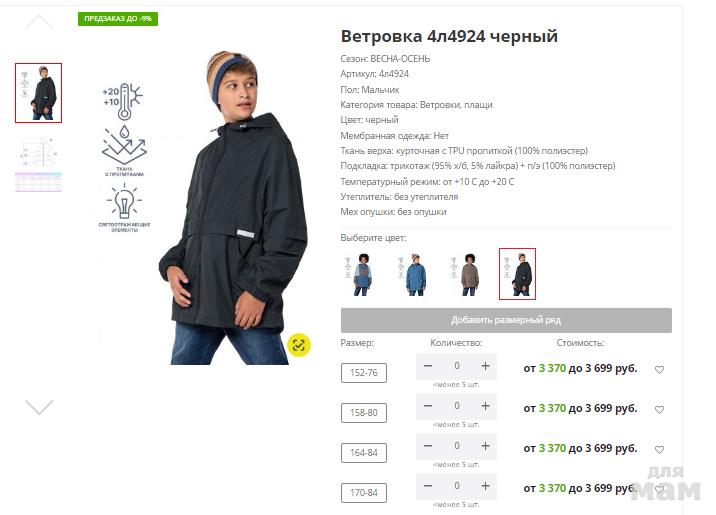
Task: Favorite size 164-84 with heart icon
Action: (659, 449)
